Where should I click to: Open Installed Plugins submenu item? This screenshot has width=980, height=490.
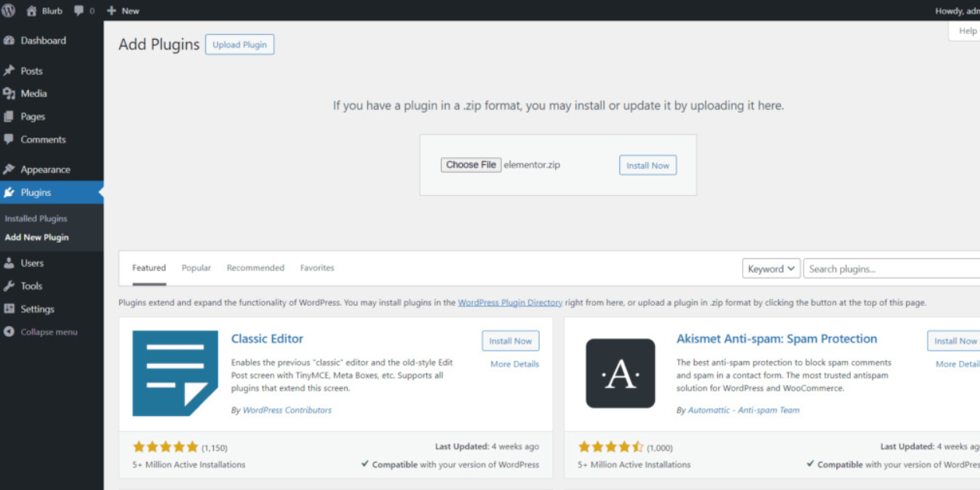click(x=36, y=219)
